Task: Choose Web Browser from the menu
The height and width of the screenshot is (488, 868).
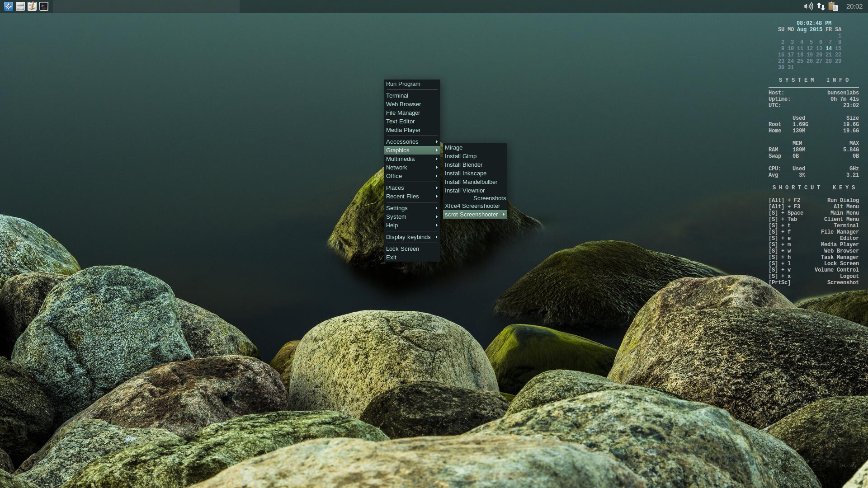Action: [x=412, y=104]
